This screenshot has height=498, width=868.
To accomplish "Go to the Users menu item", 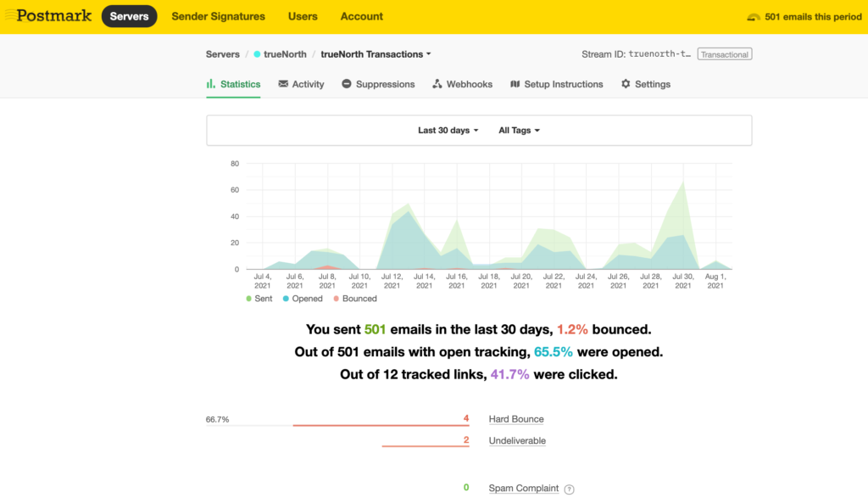I will pos(303,16).
